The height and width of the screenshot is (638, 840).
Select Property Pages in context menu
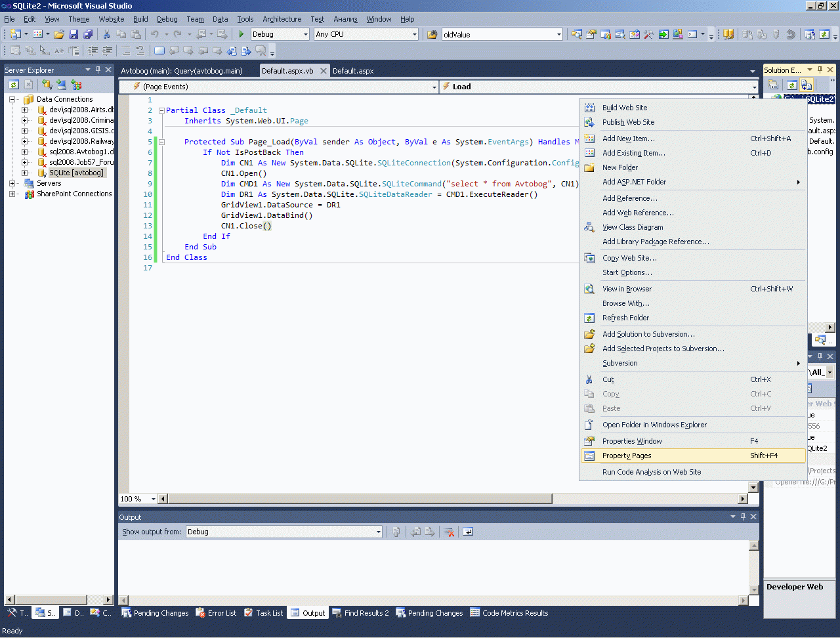coord(627,456)
